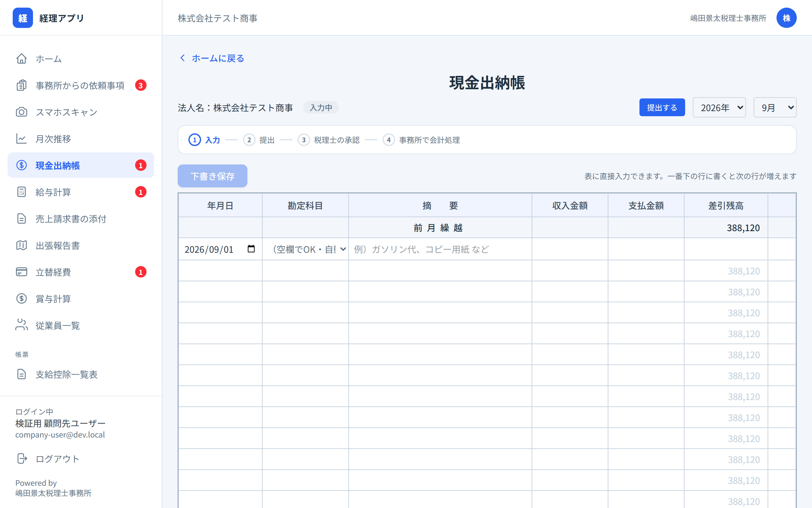This screenshot has width=812, height=508.
Task: Click the 事務所からの依頼事項 clipboard icon
Action: 22,85
